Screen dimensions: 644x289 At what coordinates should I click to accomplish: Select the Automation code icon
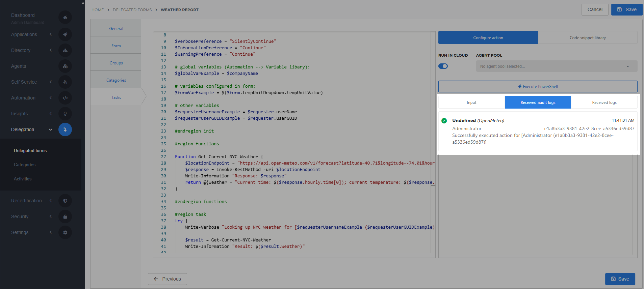coord(65,98)
